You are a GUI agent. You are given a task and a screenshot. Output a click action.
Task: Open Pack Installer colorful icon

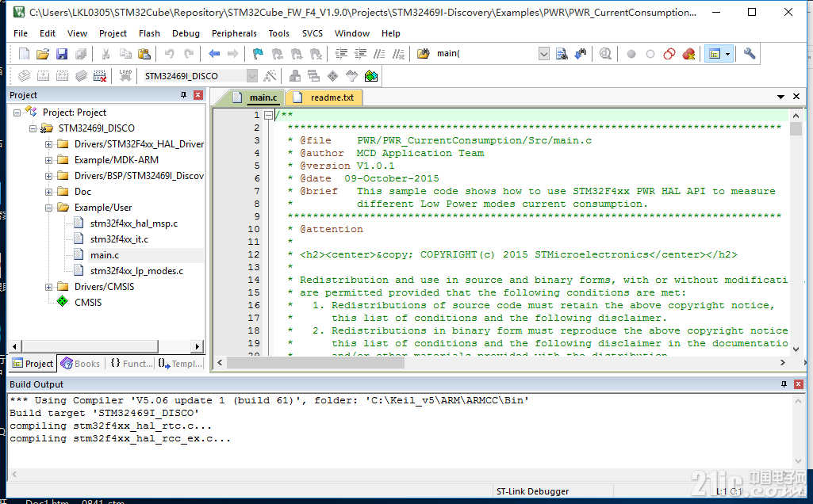pyautogui.click(x=371, y=76)
